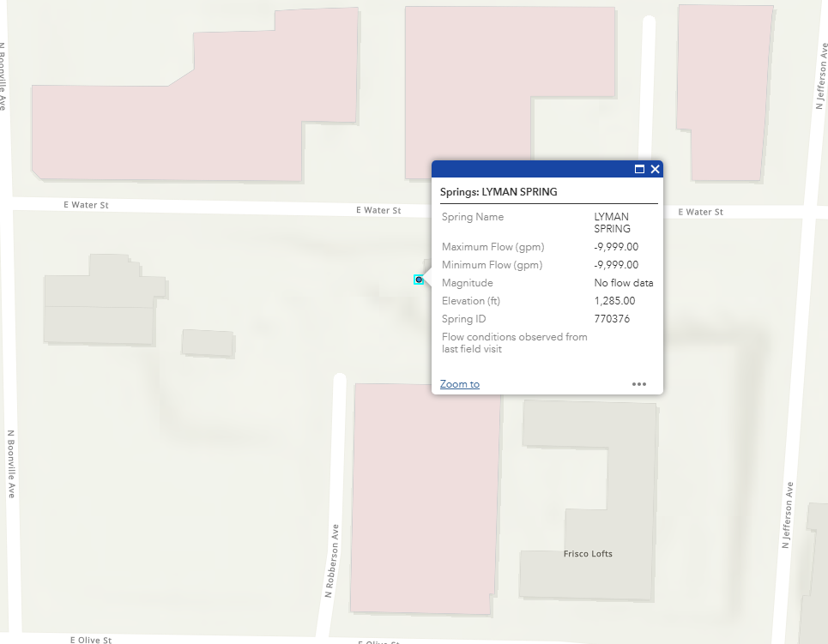
Task: Click the Zoom to link
Action: tap(459, 384)
